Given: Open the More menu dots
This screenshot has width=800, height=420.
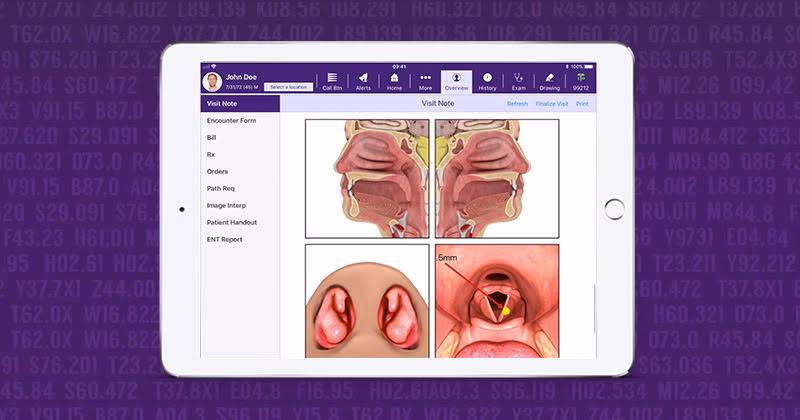Looking at the screenshot, I should click(x=426, y=81).
